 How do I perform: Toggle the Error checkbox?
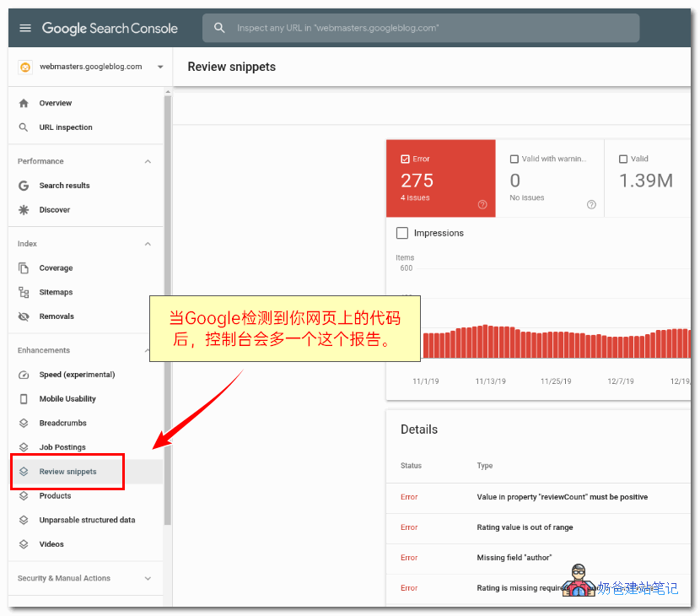[406, 159]
